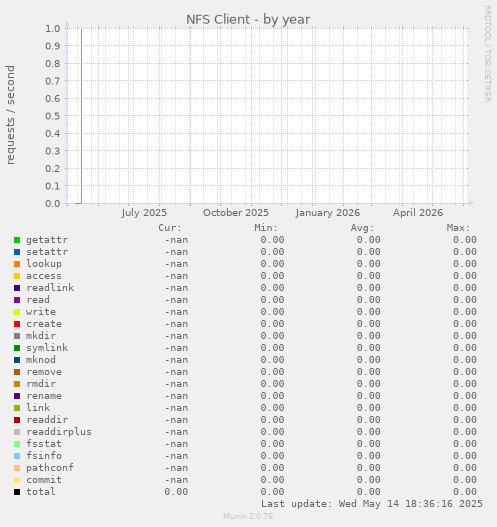Click the navy mknod legend swatch

tap(17, 360)
